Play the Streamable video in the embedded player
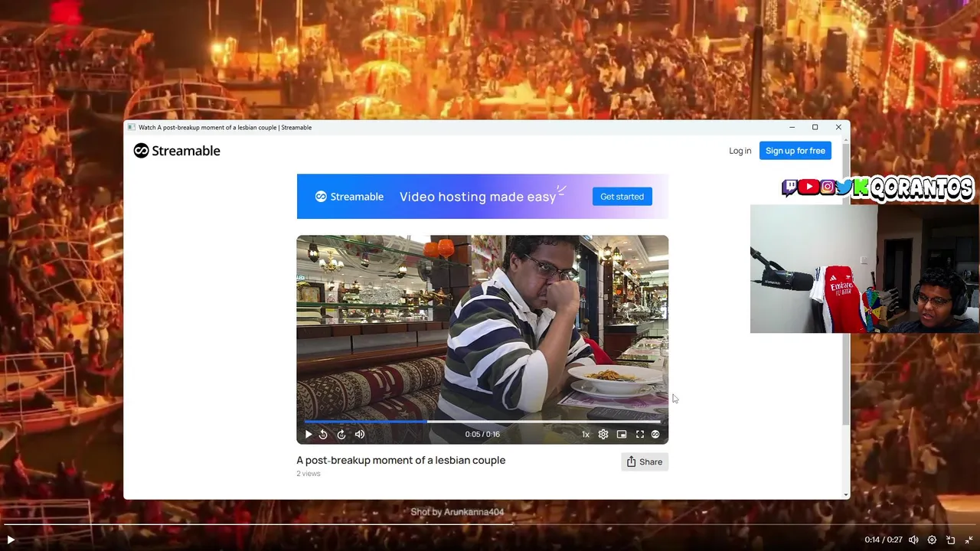Image resolution: width=980 pixels, height=551 pixels. [309, 434]
